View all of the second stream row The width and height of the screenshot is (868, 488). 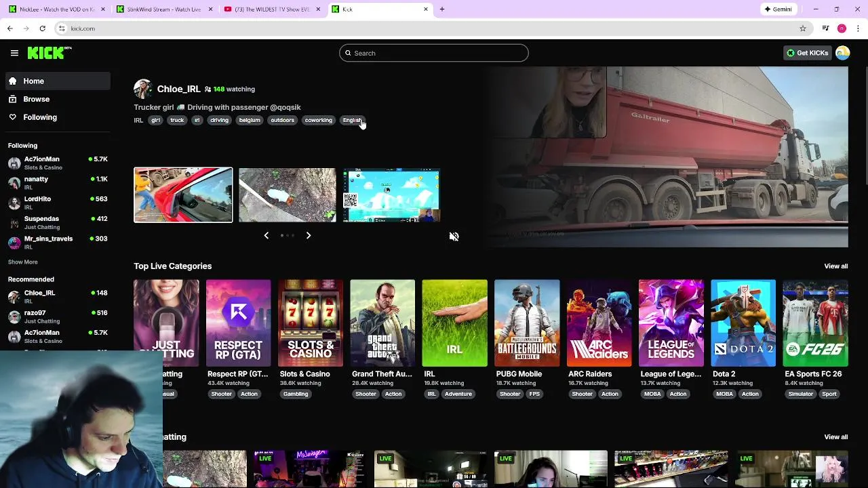pyautogui.click(x=835, y=437)
